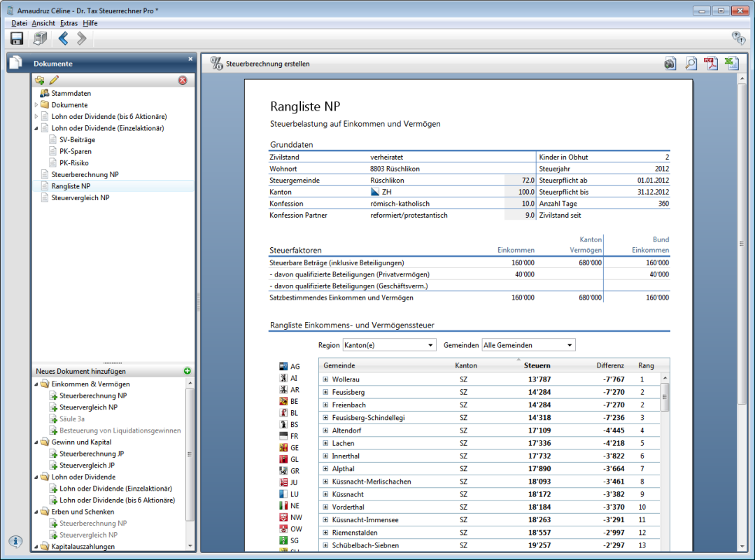This screenshot has width=755, height=560.
Task: Click the percent icon beside Steuerberechnung erstellen
Action: click(217, 64)
